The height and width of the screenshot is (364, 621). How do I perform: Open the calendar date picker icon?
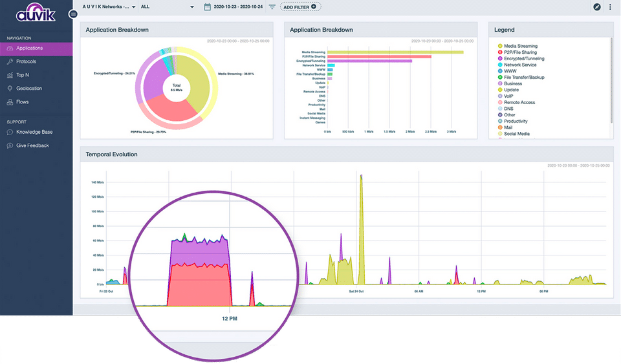[x=207, y=7]
